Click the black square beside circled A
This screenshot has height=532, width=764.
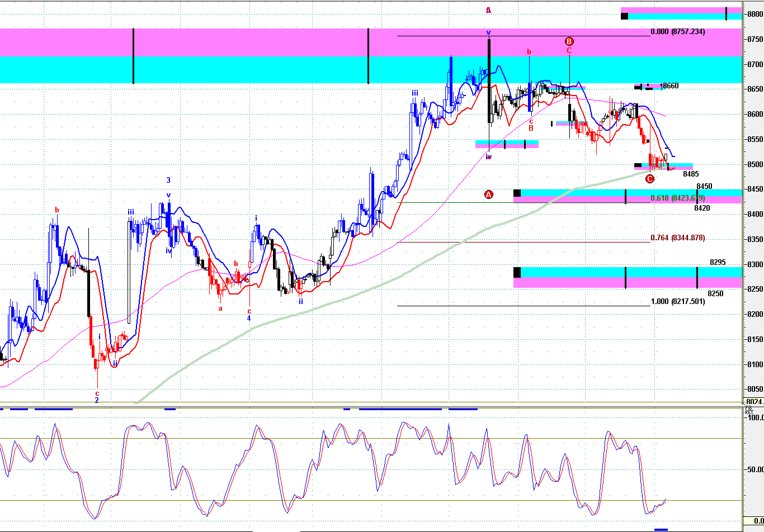pyautogui.click(x=517, y=193)
